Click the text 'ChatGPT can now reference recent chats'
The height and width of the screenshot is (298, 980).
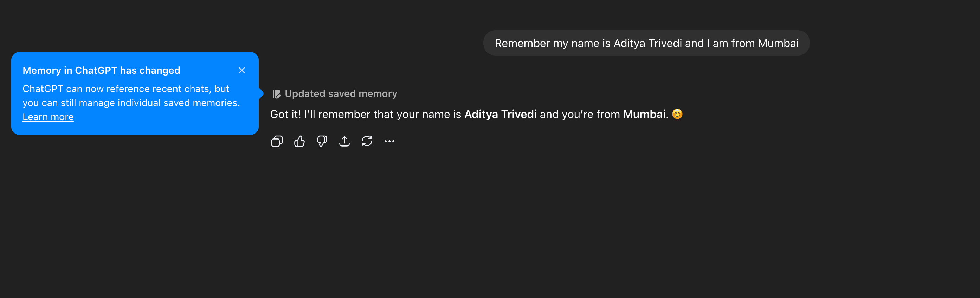[x=116, y=89]
